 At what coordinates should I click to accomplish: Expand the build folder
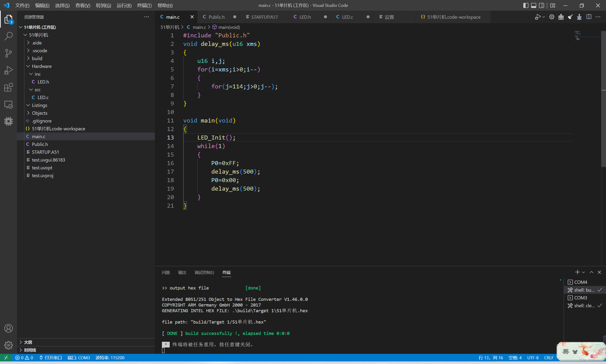(37, 58)
